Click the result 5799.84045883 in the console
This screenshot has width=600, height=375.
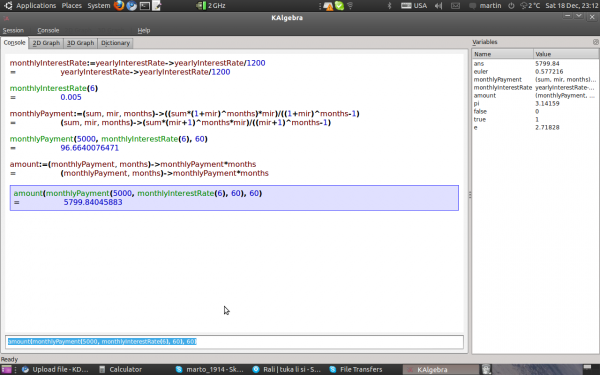click(x=93, y=202)
